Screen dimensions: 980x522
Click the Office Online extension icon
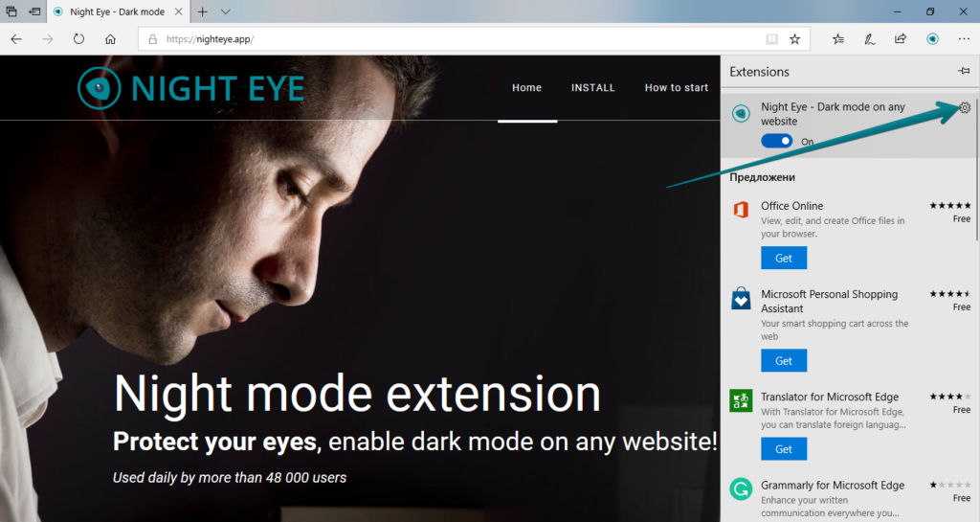click(x=742, y=210)
